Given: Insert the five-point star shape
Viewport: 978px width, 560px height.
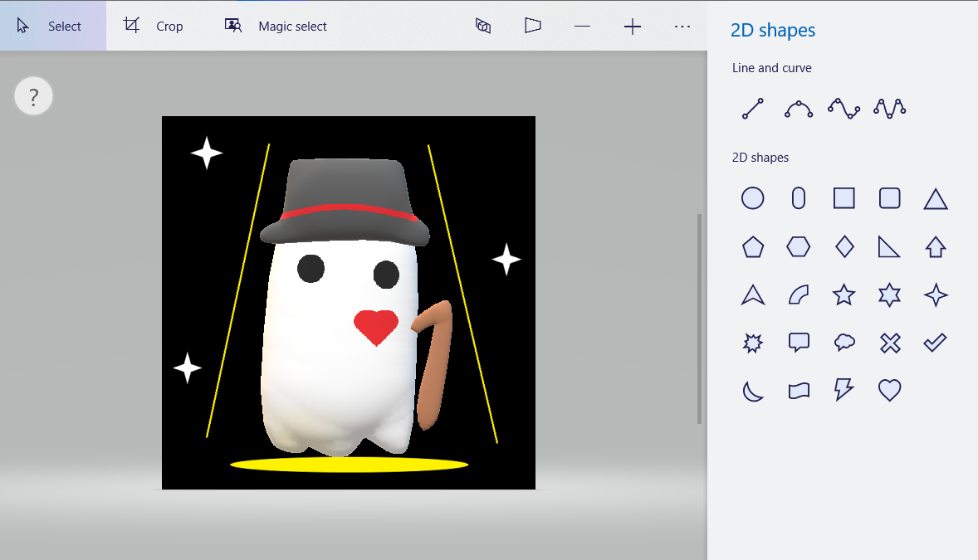Looking at the screenshot, I should tap(844, 295).
